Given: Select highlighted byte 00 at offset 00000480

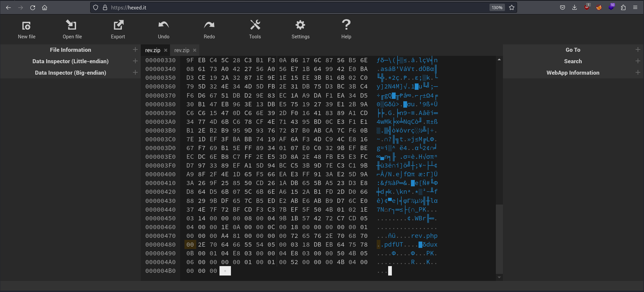Looking at the screenshot, I should pos(190,245).
